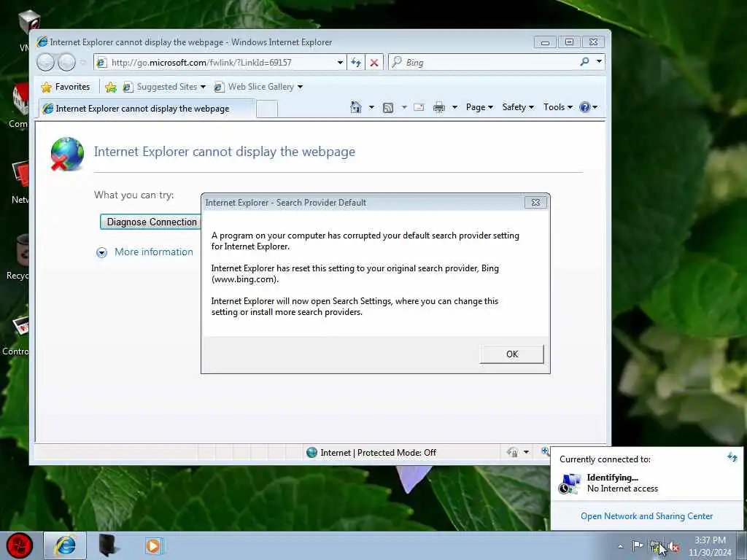The image size is (747, 560).
Task: Click the zoom level icon in status bar
Action: click(x=544, y=451)
